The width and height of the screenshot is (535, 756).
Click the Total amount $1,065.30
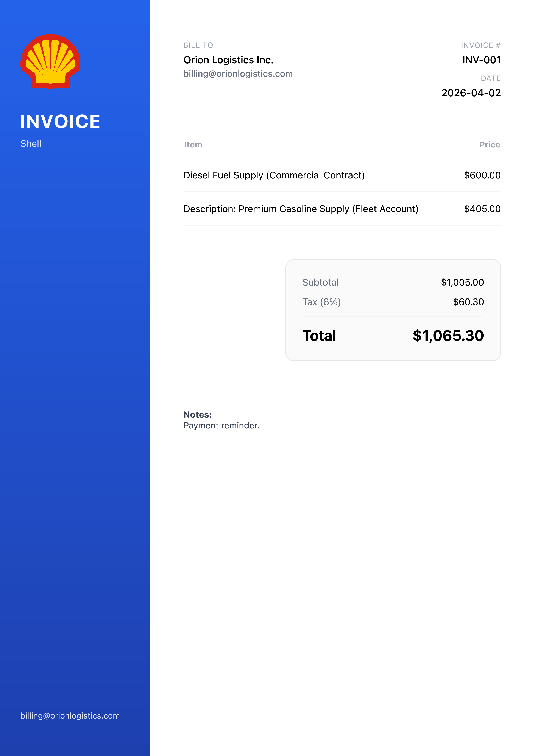click(x=448, y=336)
